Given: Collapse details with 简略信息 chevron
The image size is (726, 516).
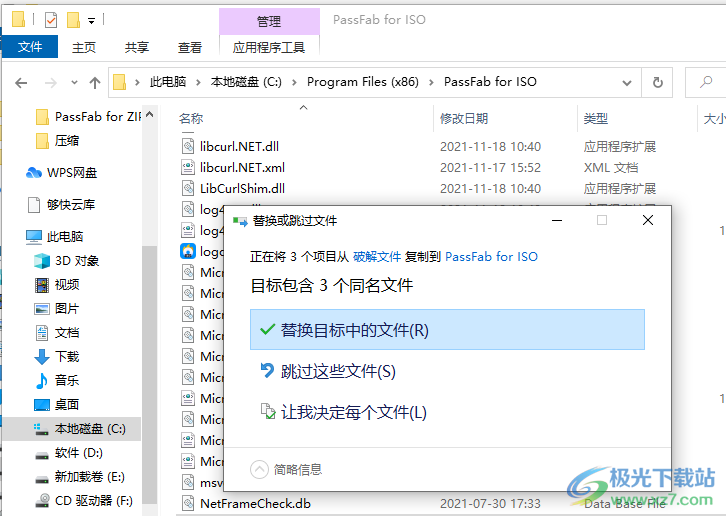Looking at the screenshot, I should (x=259, y=469).
